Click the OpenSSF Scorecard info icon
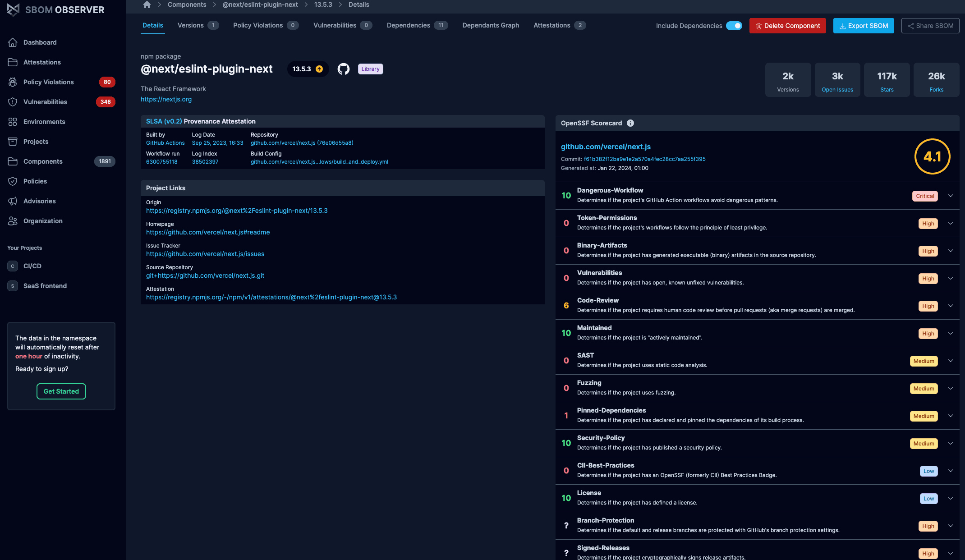The height and width of the screenshot is (560, 965). (630, 123)
